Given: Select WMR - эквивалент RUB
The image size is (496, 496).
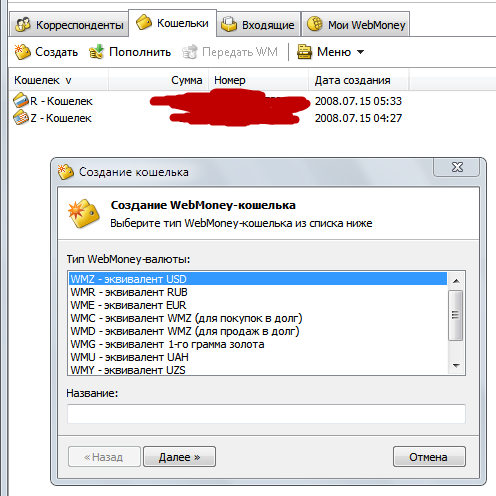Looking at the screenshot, I should (x=258, y=292).
